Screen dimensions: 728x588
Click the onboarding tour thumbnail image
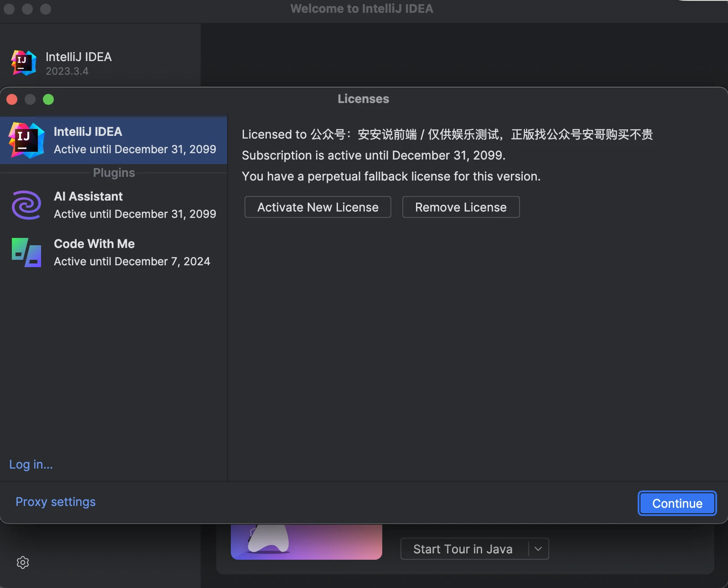(x=307, y=542)
